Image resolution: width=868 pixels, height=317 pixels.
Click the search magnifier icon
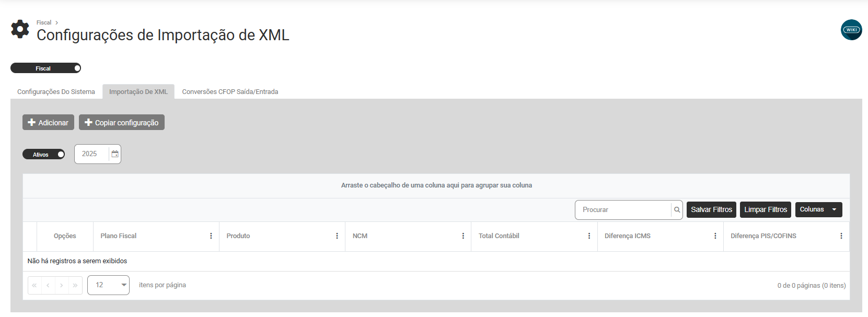coord(677,210)
